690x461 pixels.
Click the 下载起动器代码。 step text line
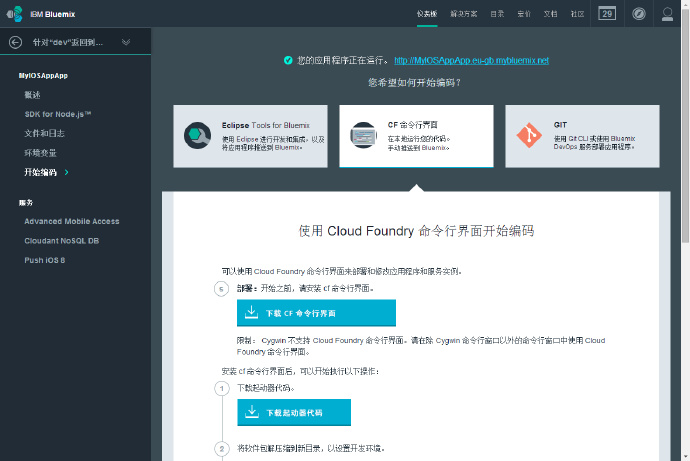pos(266,388)
